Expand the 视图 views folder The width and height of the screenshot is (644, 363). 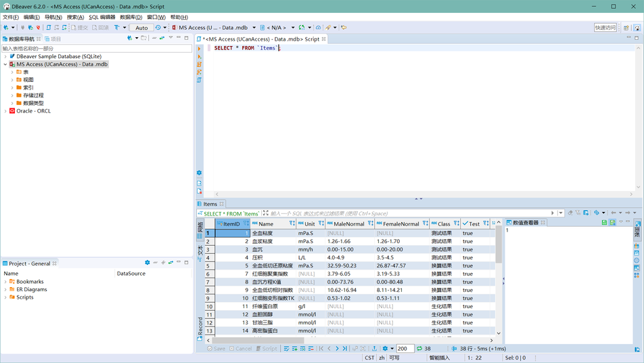12,80
